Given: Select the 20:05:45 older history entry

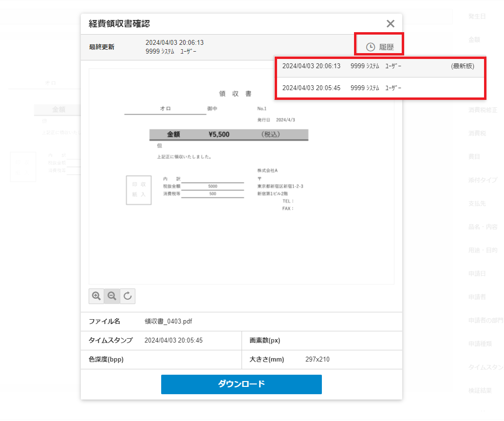Looking at the screenshot, I should tap(380, 88).
